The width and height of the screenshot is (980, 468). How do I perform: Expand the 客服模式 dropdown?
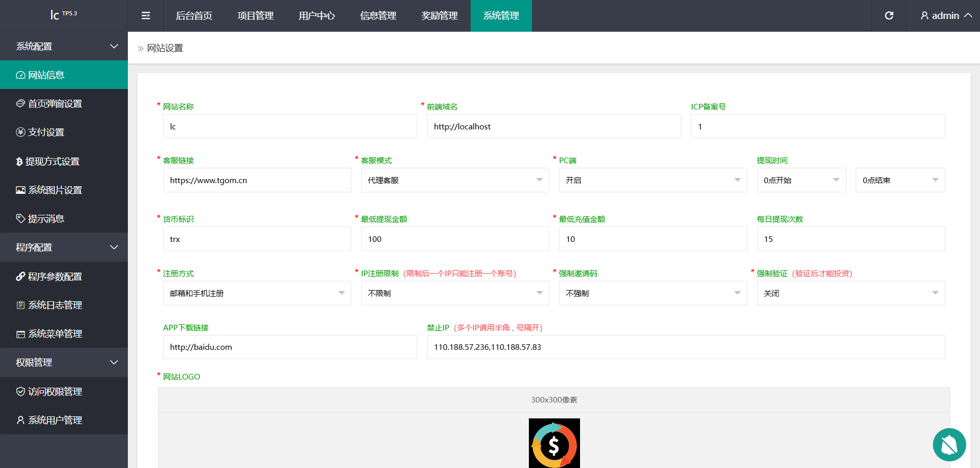455,180
